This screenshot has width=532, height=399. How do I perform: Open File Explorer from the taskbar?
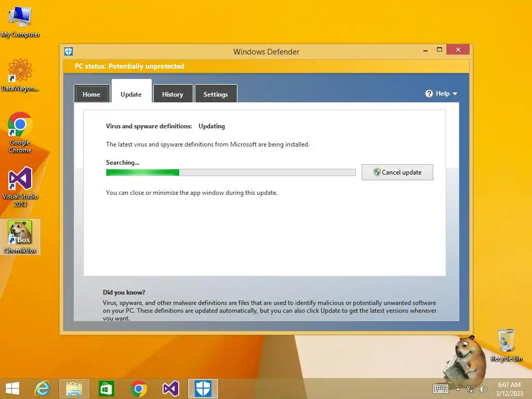point(74,389)
